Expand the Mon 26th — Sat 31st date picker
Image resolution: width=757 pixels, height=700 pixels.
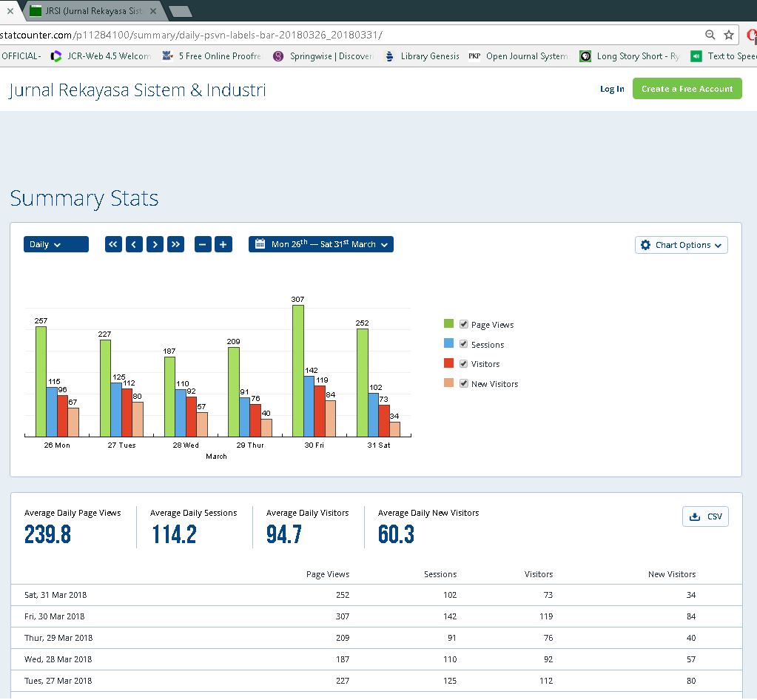(x=321, y=244)
